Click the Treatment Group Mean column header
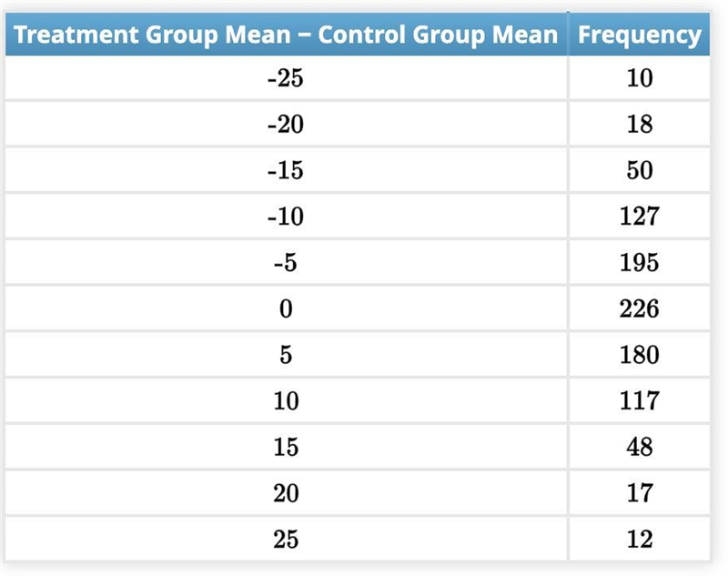The height and width of the screenshot is (576, 728). click(x=286, y=35)
